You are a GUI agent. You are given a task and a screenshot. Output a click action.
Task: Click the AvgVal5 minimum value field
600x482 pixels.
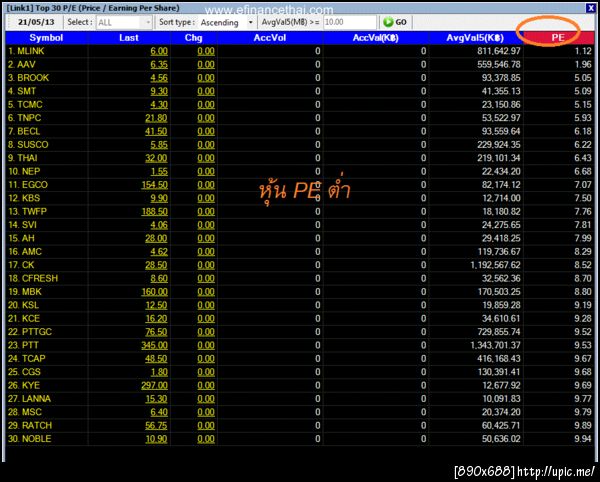click(349, 22)
